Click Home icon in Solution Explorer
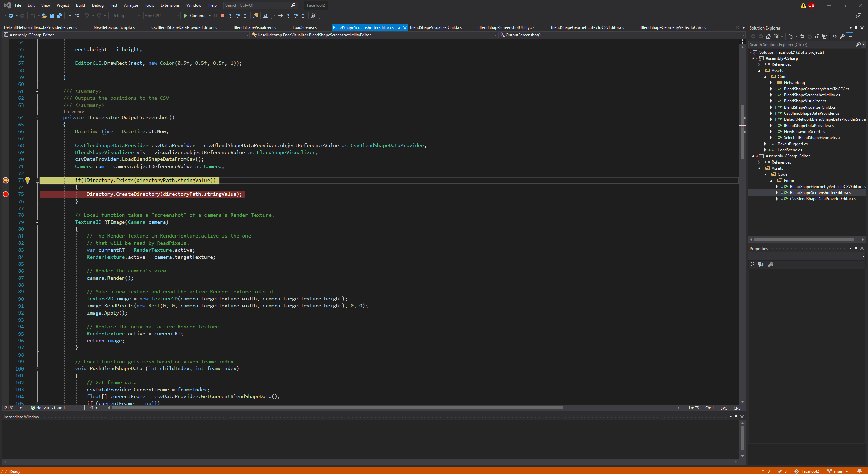868x474 pixels. pyautogui.click(x=768, y=36)
